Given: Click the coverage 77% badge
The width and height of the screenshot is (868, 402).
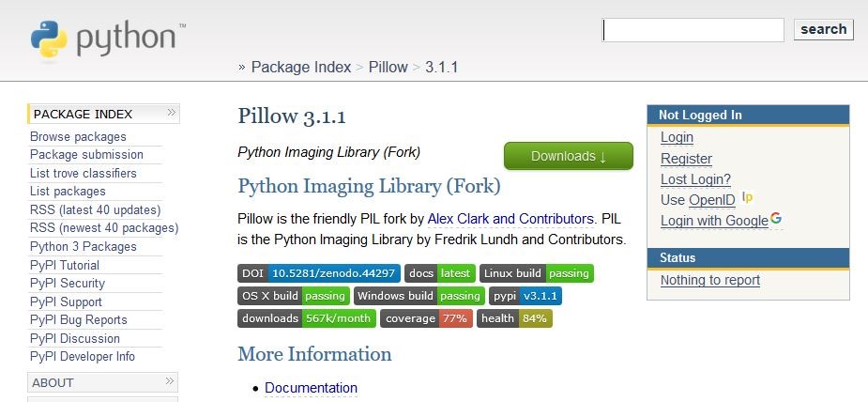Looking at the screenshot, I should (425, 318).
